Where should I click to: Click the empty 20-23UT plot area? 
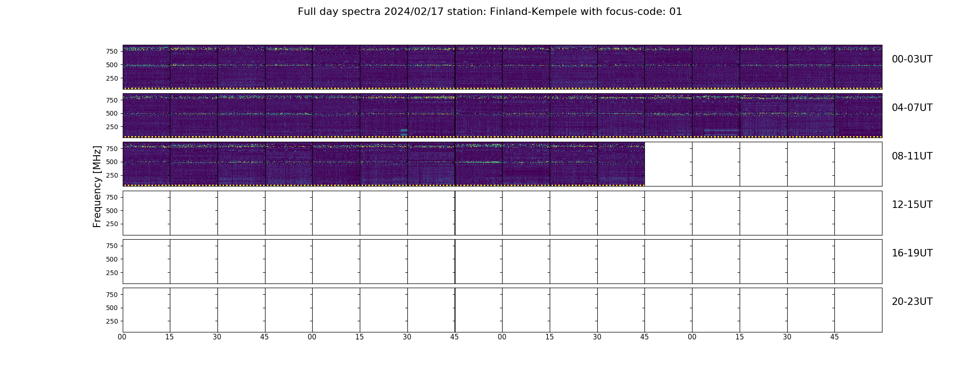point(502,310)
